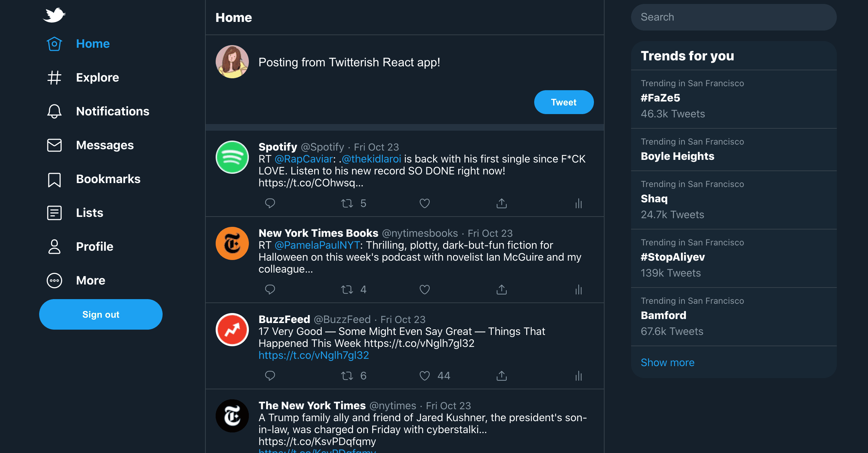This screenshot has width=868, height=453.
Task: Go to the Explore page
Action: click(97, 78)
